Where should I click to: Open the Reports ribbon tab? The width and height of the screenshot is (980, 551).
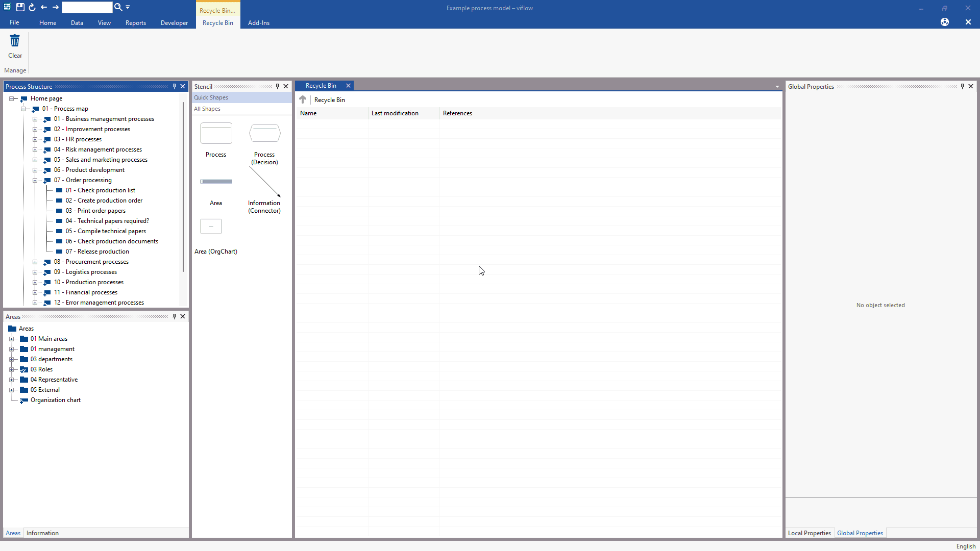coord(135,23)
